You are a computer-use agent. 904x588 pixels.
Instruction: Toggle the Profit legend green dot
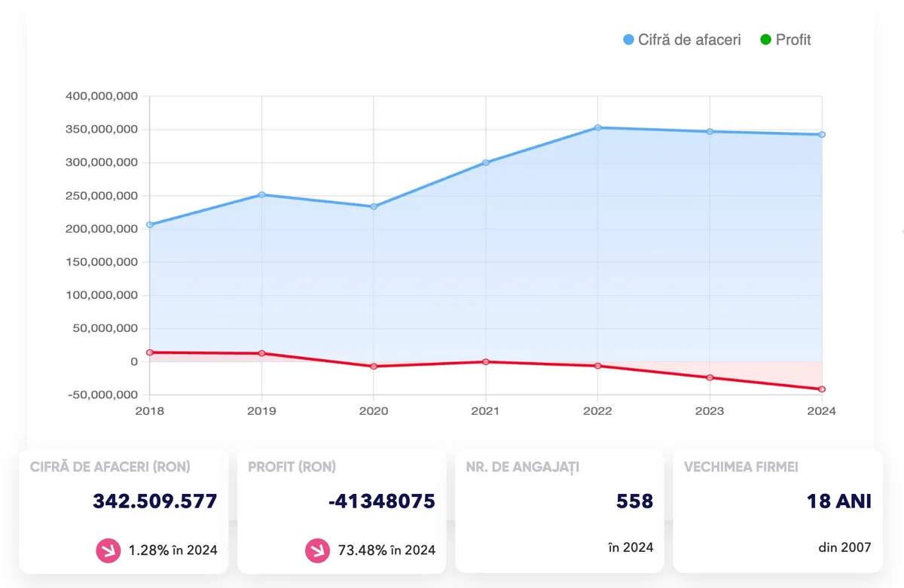pyautogui.click(x=765, y=40)
